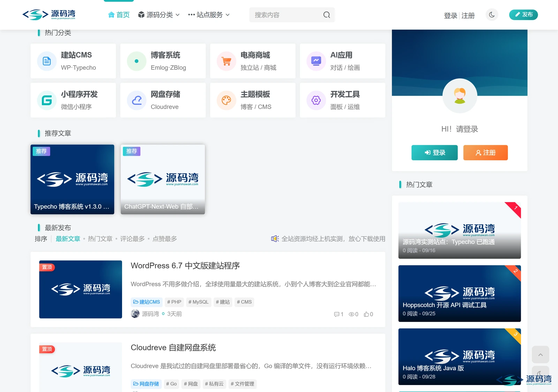Toggle dark mode moon icon in header
558x392 pixels.
tap(492, 15)
